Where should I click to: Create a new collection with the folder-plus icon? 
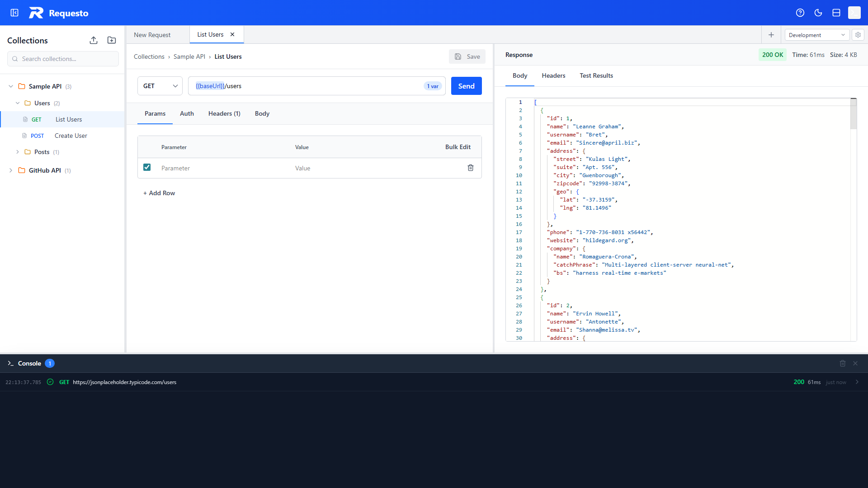coord(111,40)
